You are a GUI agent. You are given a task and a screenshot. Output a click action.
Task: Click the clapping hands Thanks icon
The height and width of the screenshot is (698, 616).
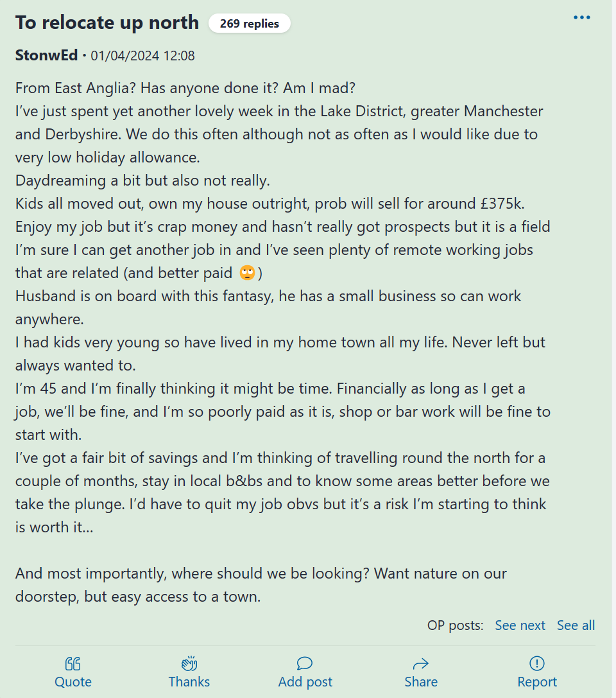pyautogui.click(x=189, y=663)
